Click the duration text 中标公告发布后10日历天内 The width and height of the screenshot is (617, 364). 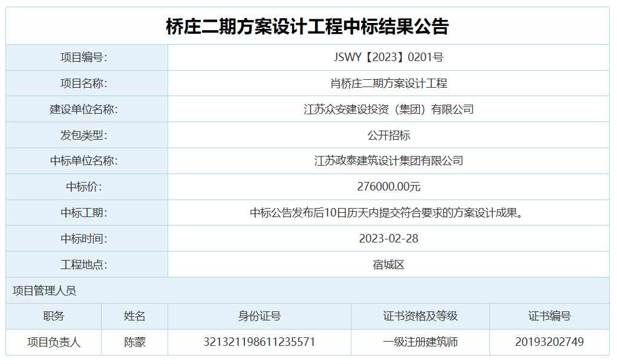click(x=315, y=213)
